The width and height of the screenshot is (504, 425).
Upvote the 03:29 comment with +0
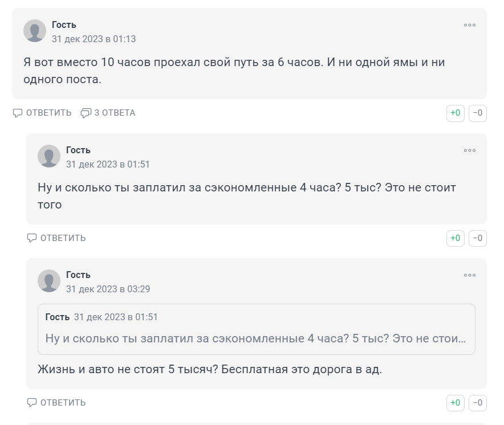coord(455,403)
